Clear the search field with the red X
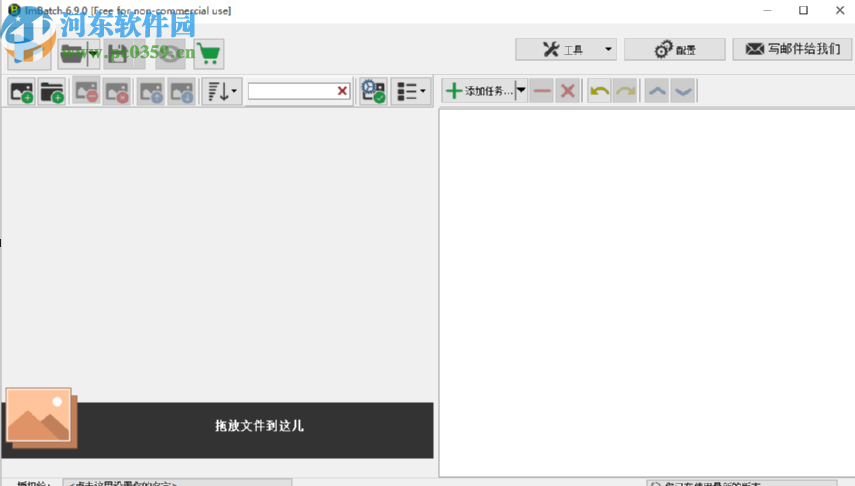The height and width of the screenshot is (486, 855). 342,91
